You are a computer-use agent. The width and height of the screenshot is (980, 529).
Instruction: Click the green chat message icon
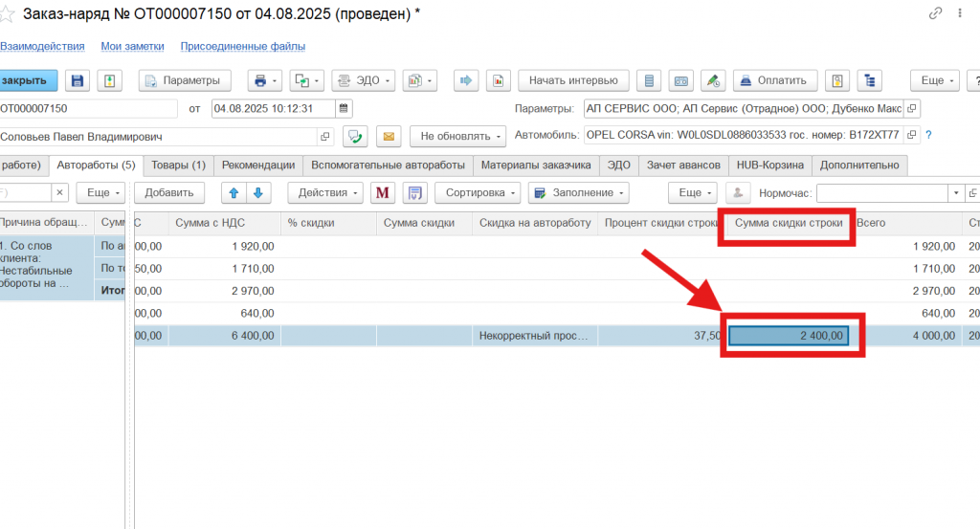click(356, 136)
